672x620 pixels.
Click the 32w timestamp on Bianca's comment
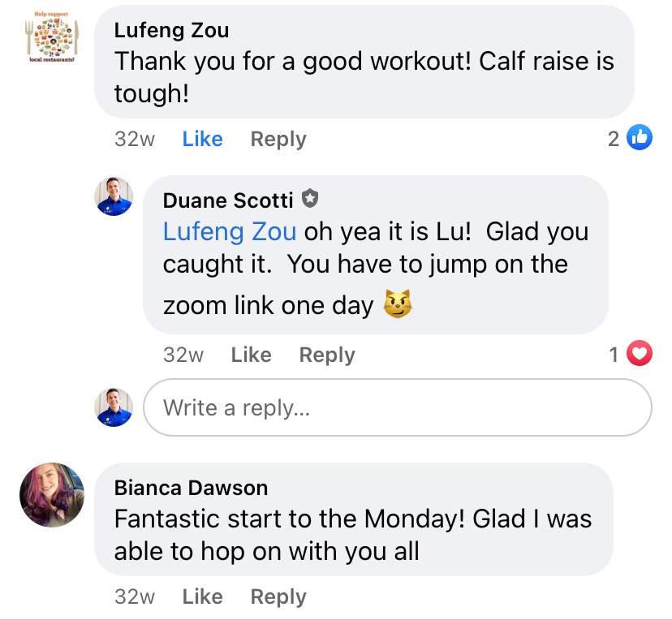[x=135, y=596]
